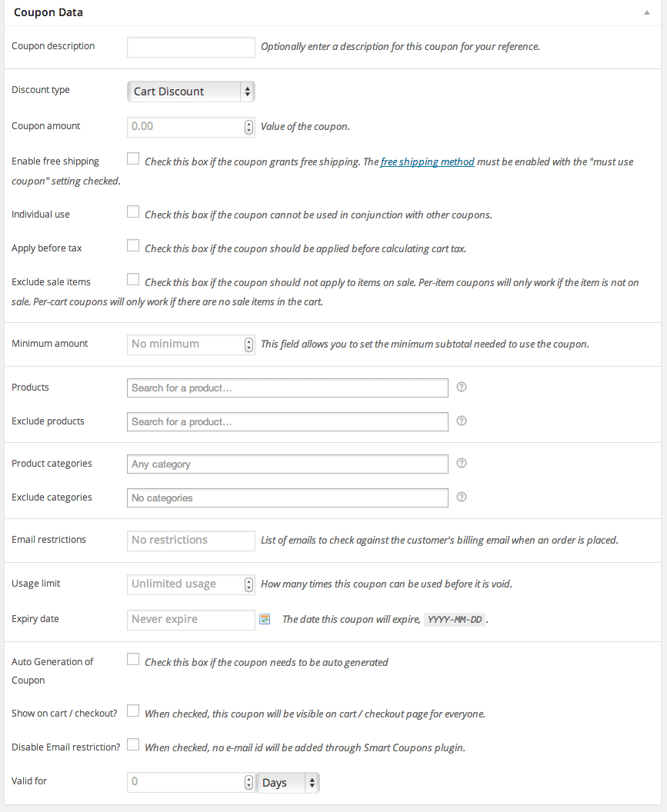667x812 pixels.
Task: Click the Usage limit stepper arrows
Action: (x=248, y=584)
